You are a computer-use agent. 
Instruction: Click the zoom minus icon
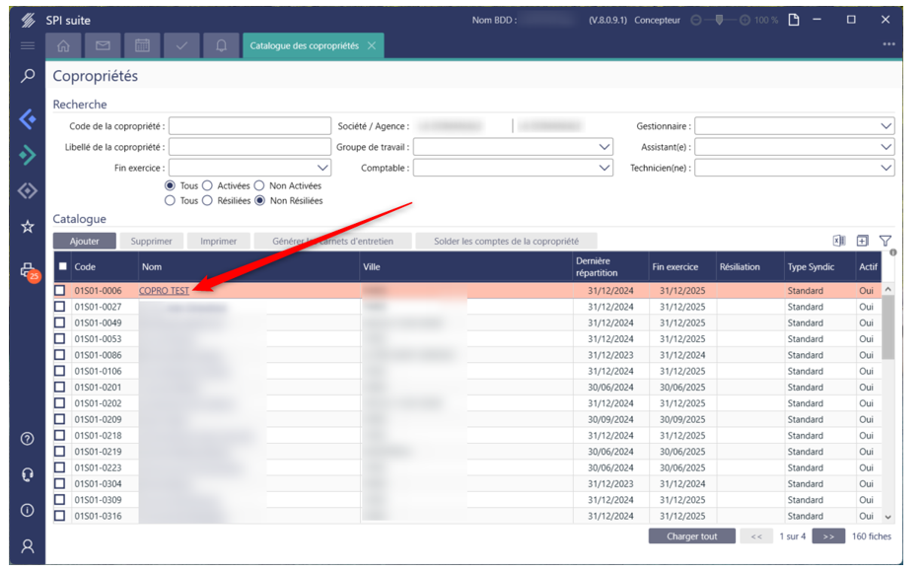tap(696, 20)
